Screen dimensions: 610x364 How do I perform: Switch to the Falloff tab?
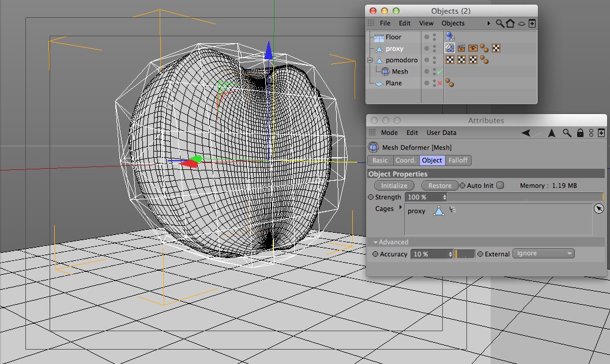click(x=458, y=160)
